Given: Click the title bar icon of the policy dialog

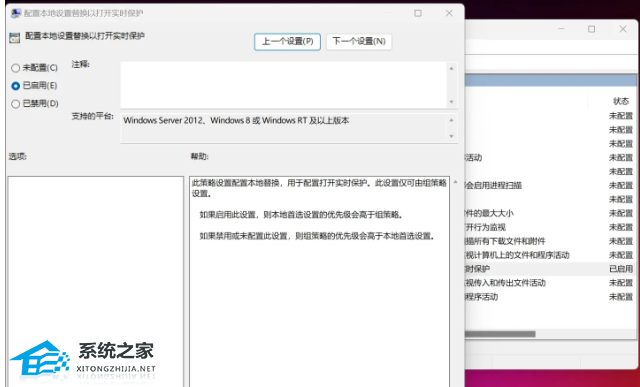Looking at the screenshot, I should point(16,13).
